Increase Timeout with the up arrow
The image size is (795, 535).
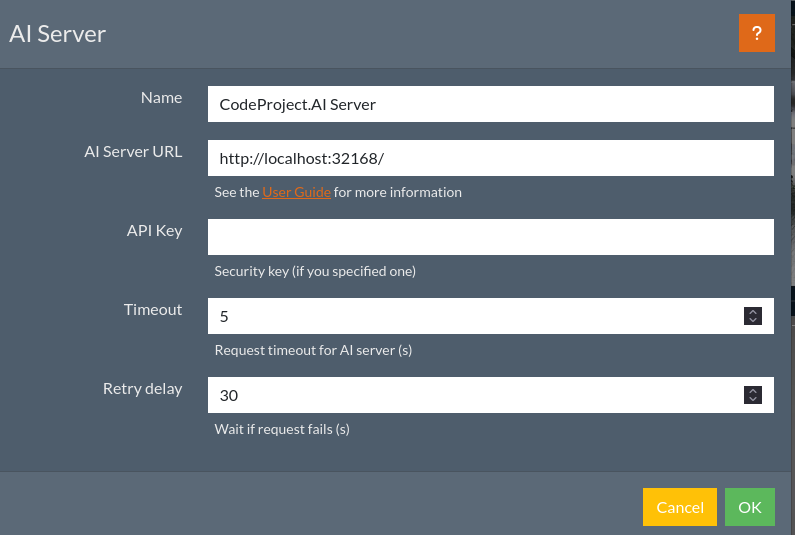[x=753, y=312]
